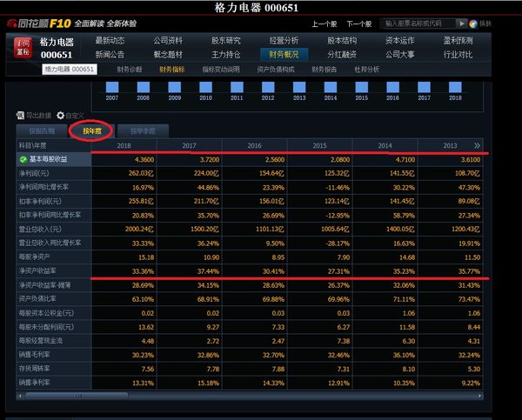Open the 最新动态 menu
Screen dimensions: 522x420
(110, 41)
